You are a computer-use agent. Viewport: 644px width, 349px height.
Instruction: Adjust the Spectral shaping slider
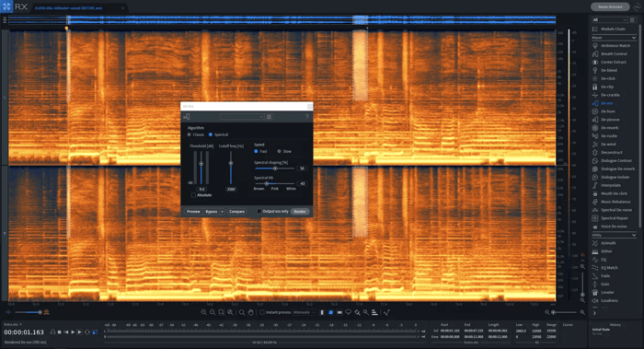275,169
